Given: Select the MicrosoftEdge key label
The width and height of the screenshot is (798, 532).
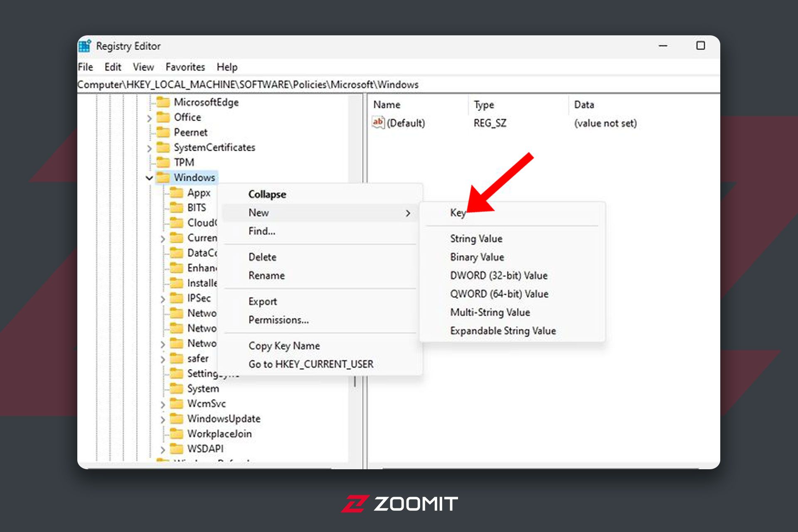Looking at the screenshot, I should (x=206, y=102).
